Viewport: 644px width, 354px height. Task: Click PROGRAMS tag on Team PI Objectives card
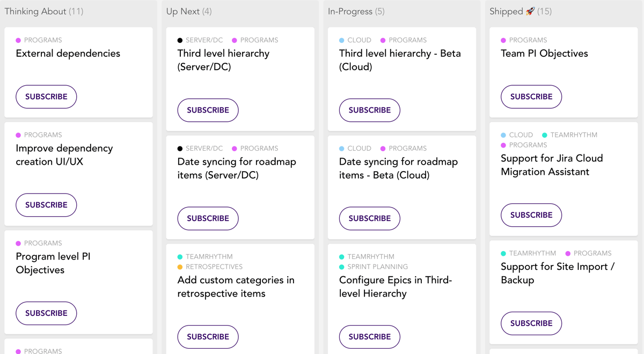coord(524,40)
